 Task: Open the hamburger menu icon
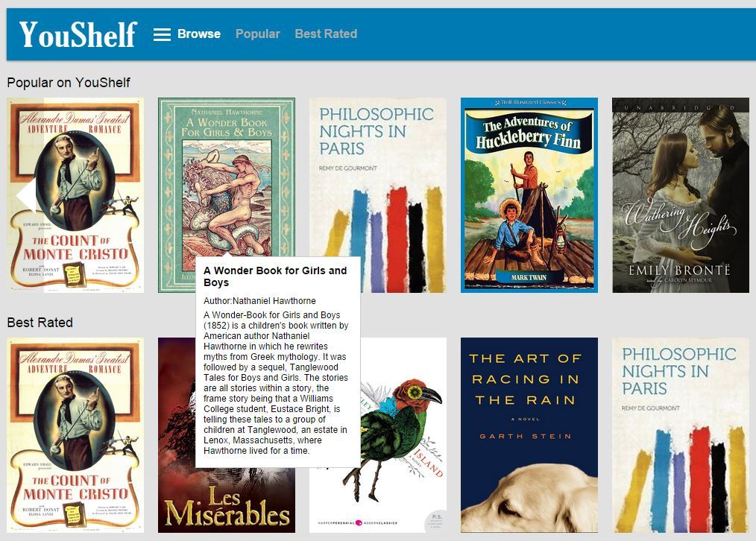(x=162, y=34)
